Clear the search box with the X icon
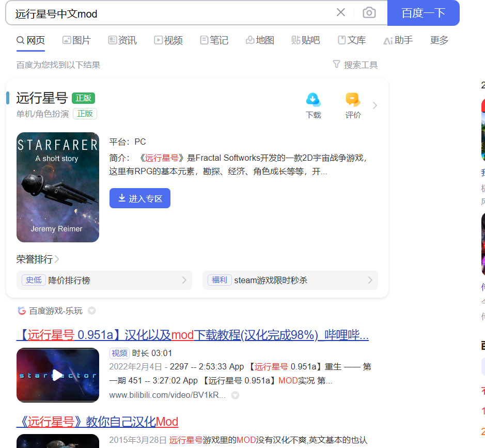 (340, 12)
